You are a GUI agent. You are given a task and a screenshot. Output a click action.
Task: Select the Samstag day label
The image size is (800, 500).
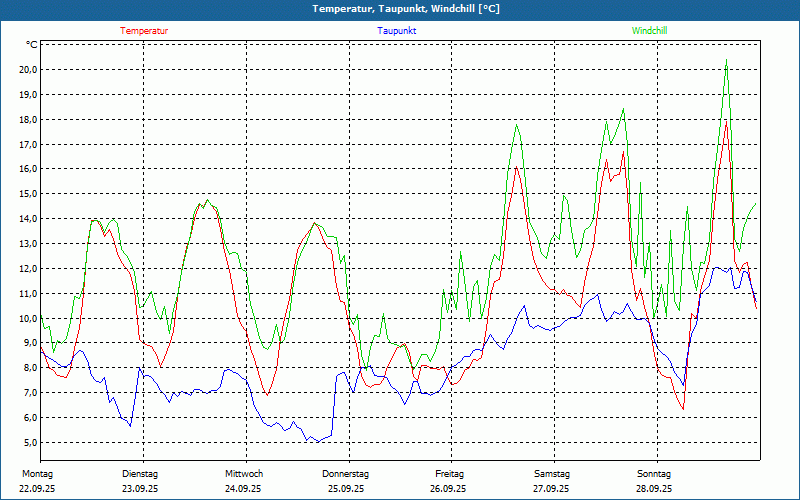click(x=552, y=473)
